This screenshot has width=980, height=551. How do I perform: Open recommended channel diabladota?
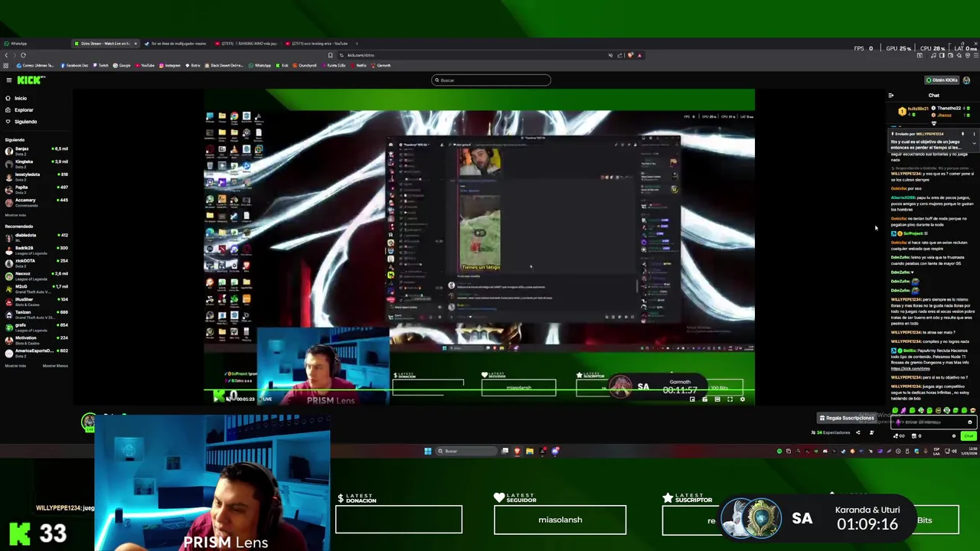coord(36,237)
